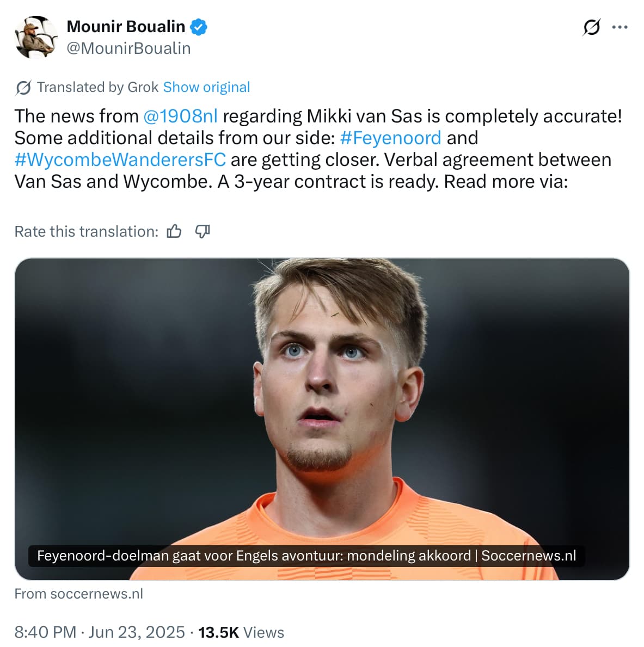Screen dimensions: 644x647
Task: Click Mounir Boualin's profile avatar
Action: pyautogui.click(x=36, y=37)
